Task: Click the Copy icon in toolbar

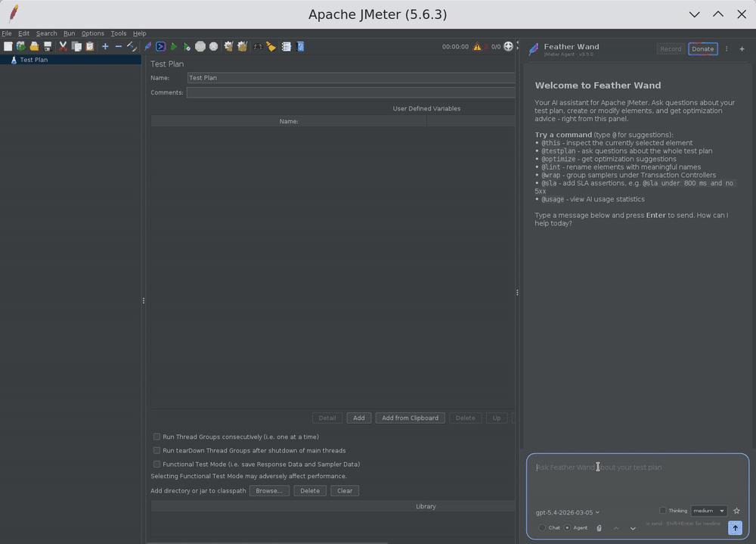Action: [x=76, y=46]
